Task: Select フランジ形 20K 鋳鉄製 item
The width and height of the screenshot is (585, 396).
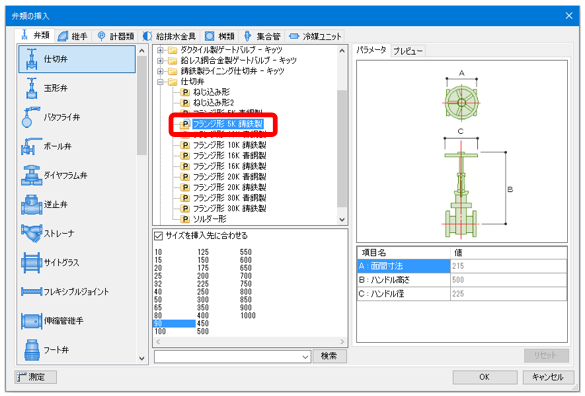Action: tap(229, 187)
